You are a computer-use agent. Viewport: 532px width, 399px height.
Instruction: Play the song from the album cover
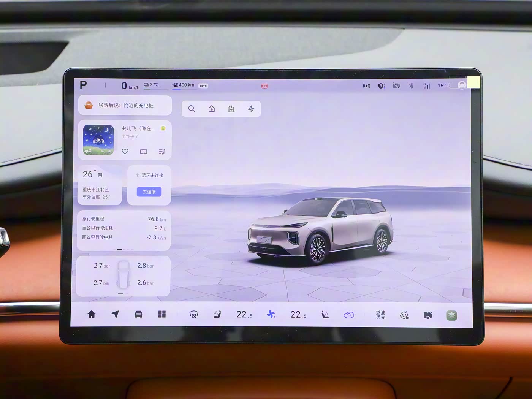tap(98, 140)
